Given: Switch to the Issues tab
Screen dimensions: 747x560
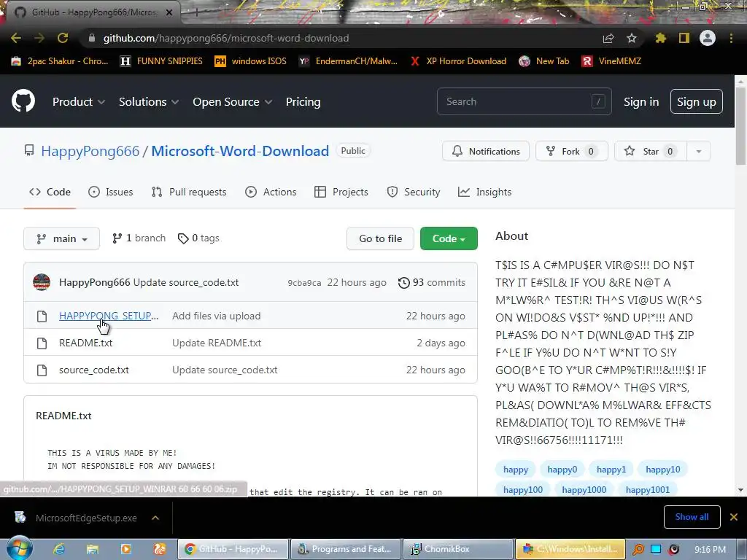Looking at the screenshot, I should [111, 192].
